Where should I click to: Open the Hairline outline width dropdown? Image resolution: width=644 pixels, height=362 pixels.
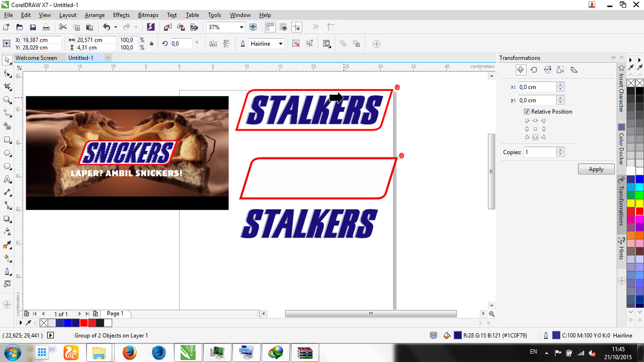pos(281,44)
